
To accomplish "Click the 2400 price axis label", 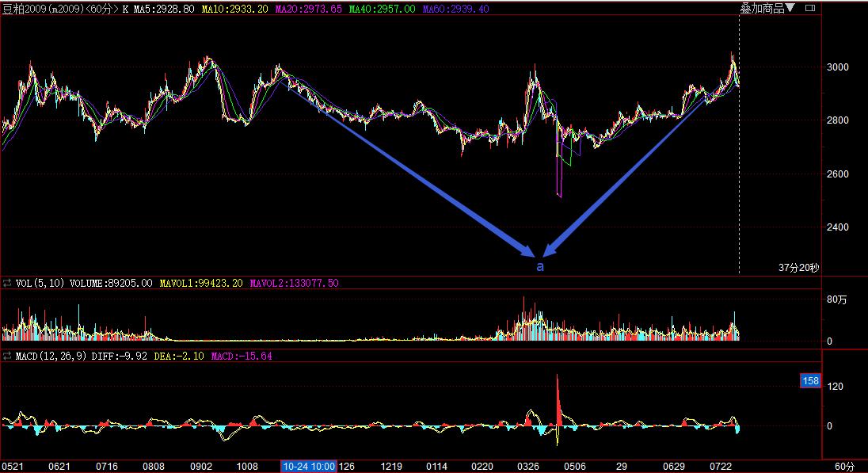I will pyautogui.click(x=838, y=227).
